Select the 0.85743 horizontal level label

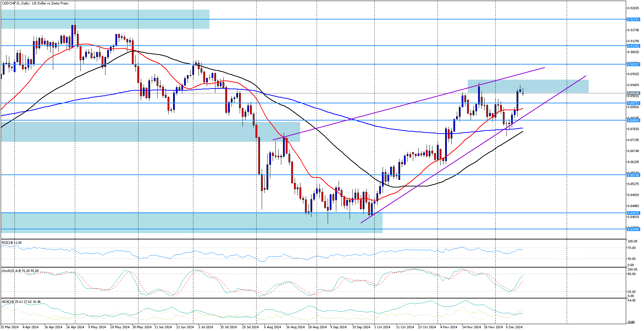coord(633,175)
